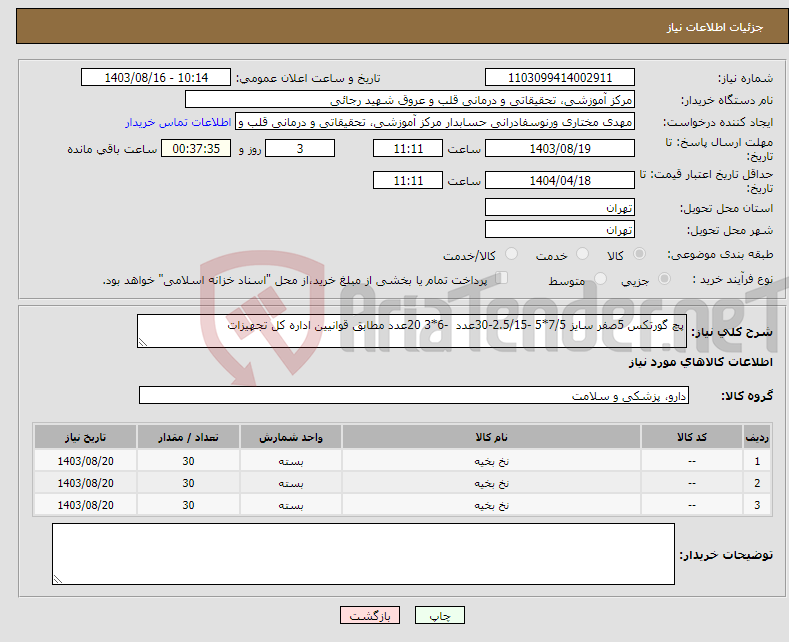Click the date 1403/08/20 in row 2
This screenshot has width=789, height=642.
pos(86,484)
